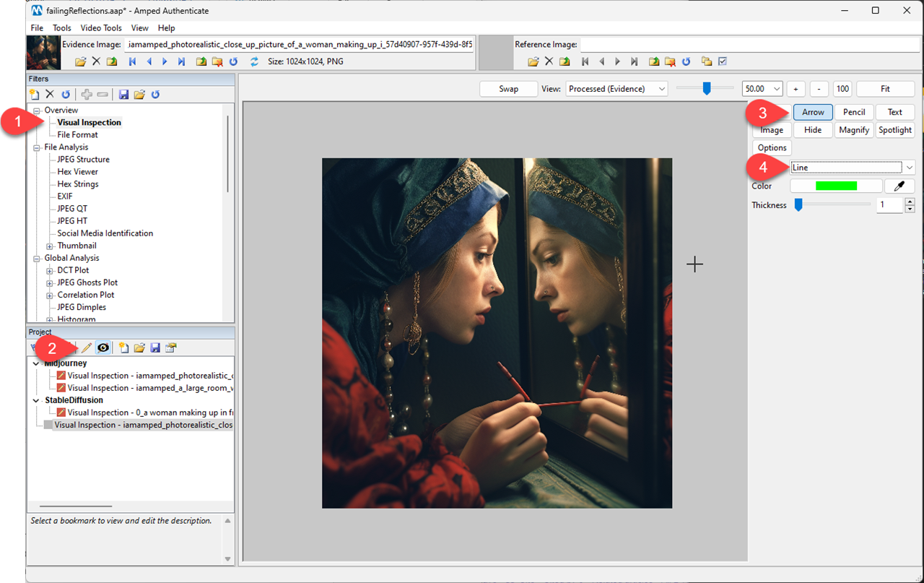Click the checkbox icon in Reference Image toolbar
The image size is (924, 583).
pyautogui.click(x=722, y=61)
